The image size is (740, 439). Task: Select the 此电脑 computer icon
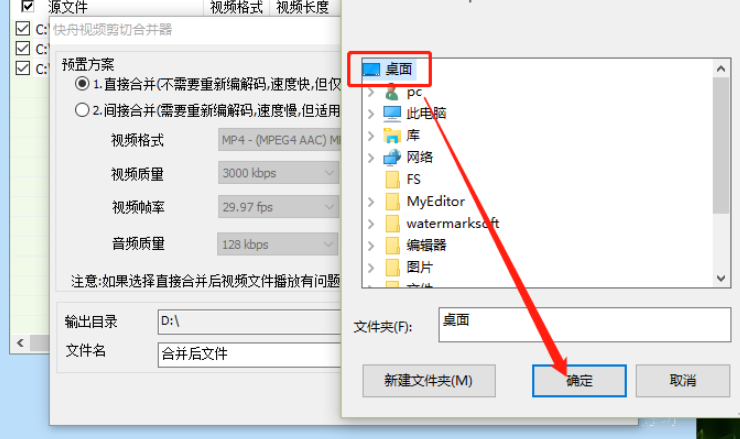pyautogui.click(x=392, y=113)
